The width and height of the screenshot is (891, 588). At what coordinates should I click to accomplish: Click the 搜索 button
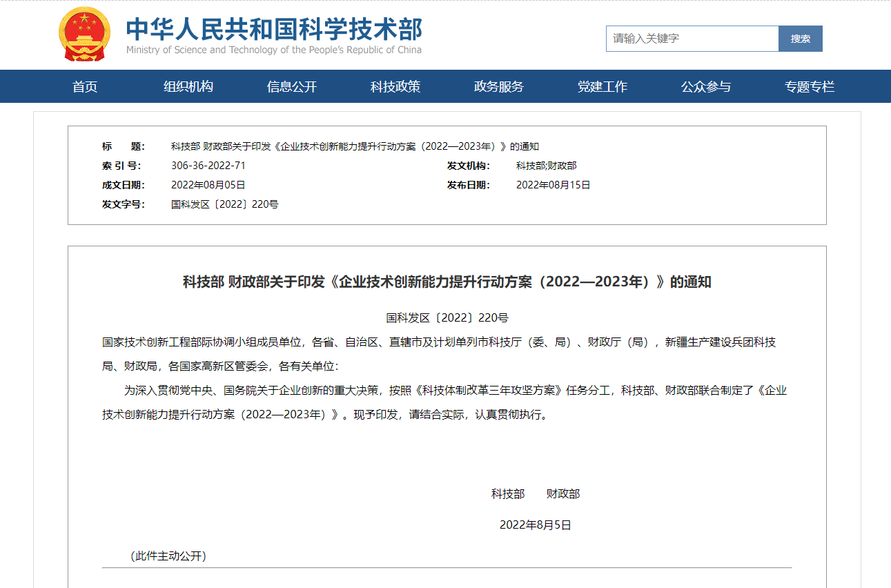(x=801, y=39)
